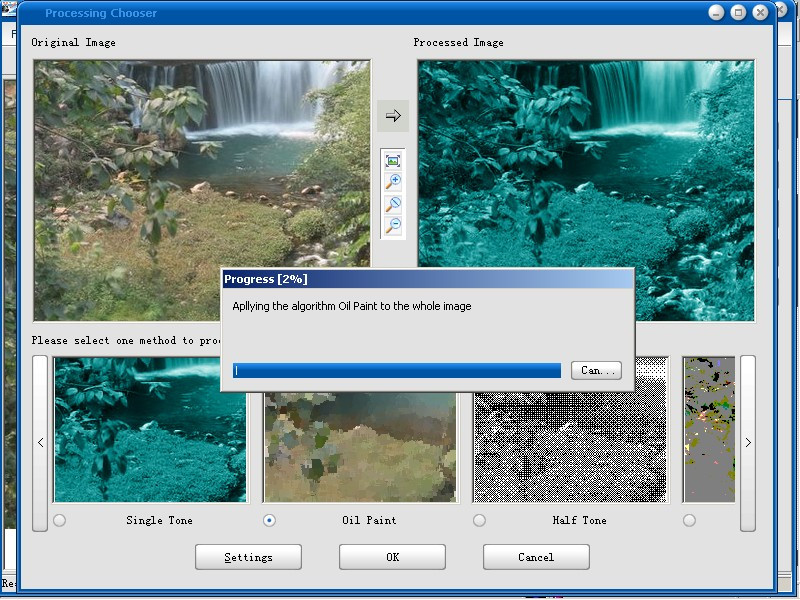Viewport: 800px width, 600px height.
Task: Cancel the Oil Paint progress operation
Action: pos(596,370)
